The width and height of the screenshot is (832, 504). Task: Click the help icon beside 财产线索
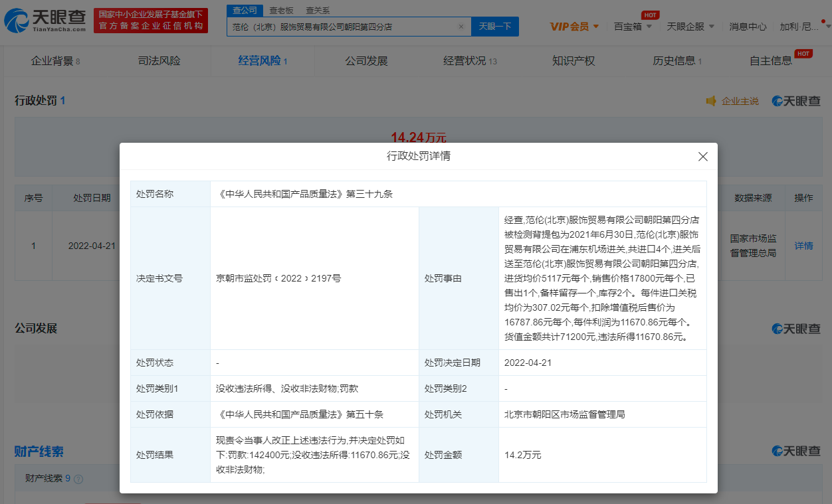pos(78,478)
